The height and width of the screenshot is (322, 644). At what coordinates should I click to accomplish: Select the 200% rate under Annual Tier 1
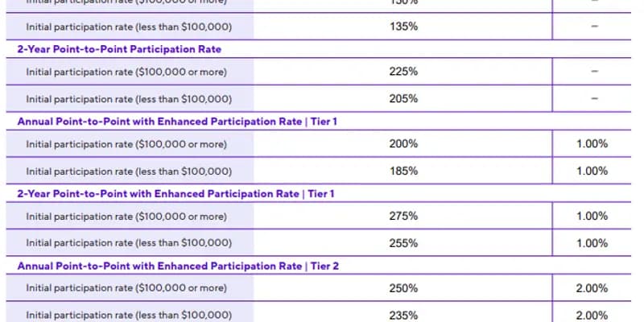pyautogui.click(x=403, y=144)
